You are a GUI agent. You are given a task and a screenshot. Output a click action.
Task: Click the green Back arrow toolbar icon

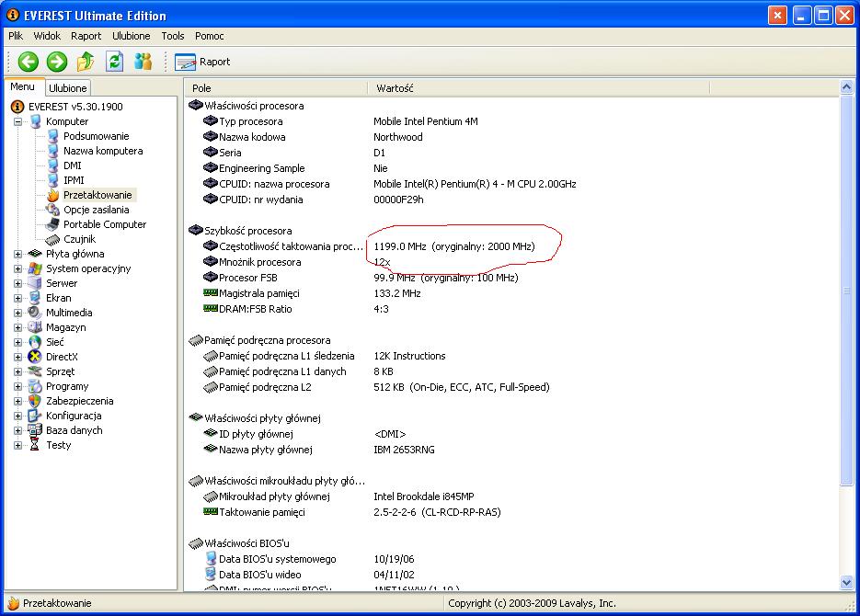29,62
